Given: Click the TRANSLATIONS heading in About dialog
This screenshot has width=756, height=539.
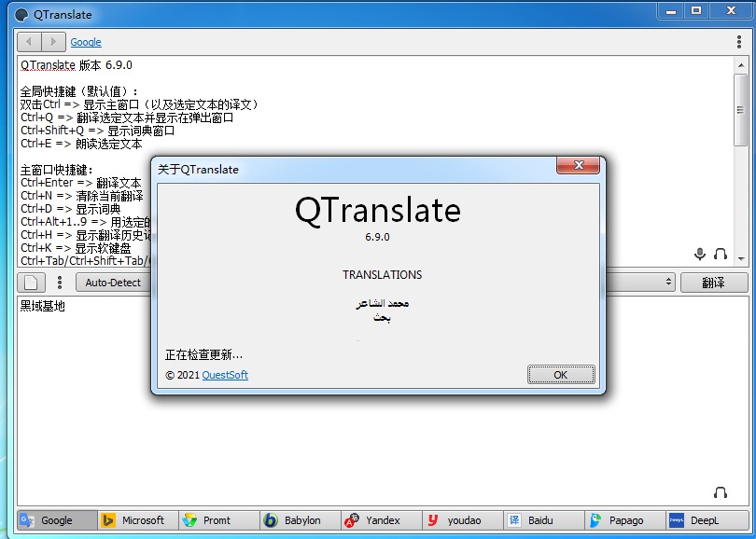Looking at the screenshot, I should tap(383, 274).
